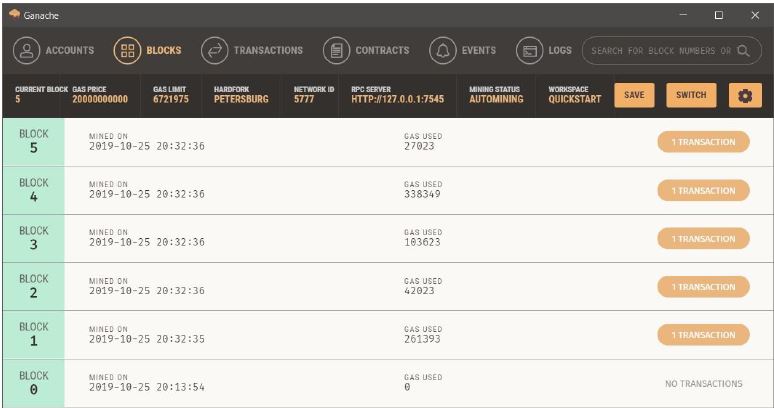The image size is (774, 408).
Task: Switch to the Transactions tab
Action: 267,51
